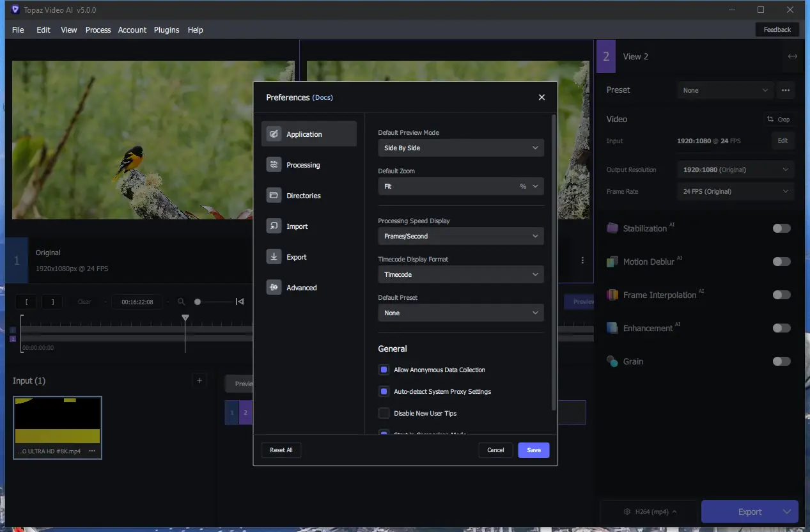Open the Help menu
The height and width of the screenshot is (532, 810).
[196, 29]
